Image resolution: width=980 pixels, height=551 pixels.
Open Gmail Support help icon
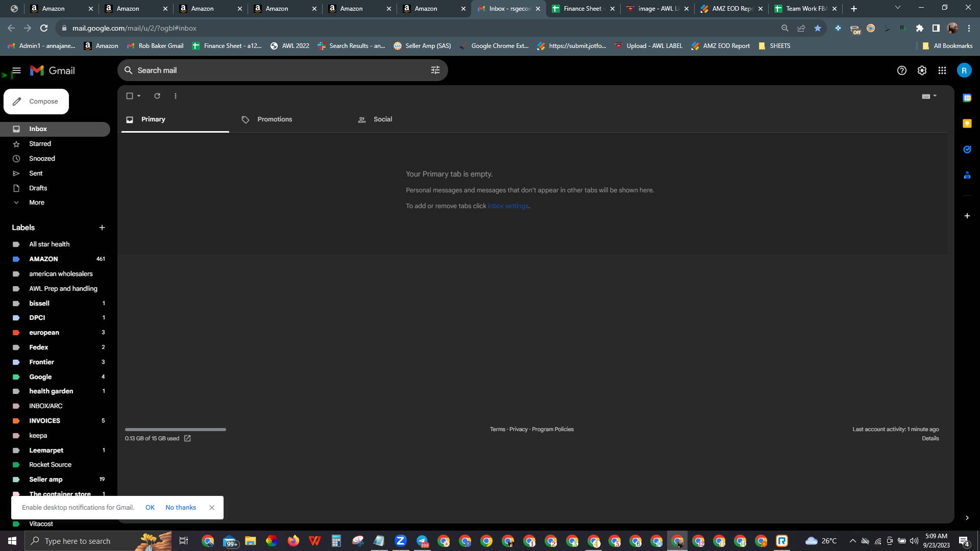point(902,70)
